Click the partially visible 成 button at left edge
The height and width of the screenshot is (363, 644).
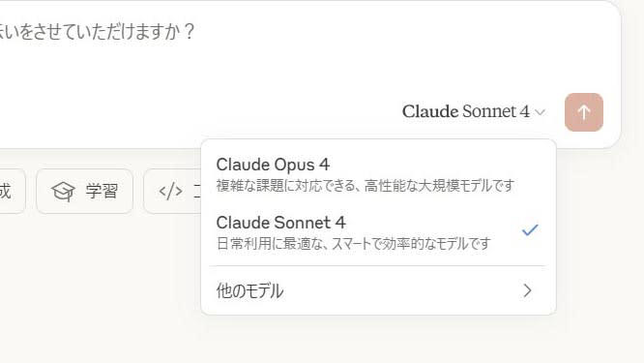point(11,192)
